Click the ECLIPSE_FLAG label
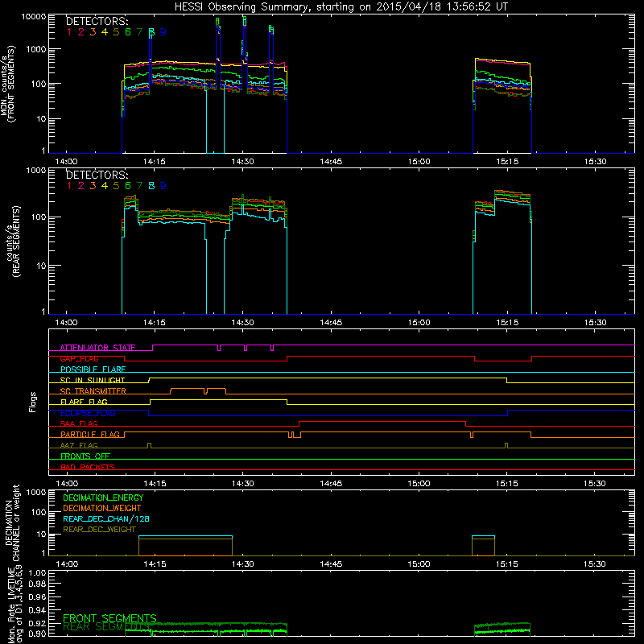The width and height of the screenshot is (644, 644). pyautogui.click(x=88, y=413)
